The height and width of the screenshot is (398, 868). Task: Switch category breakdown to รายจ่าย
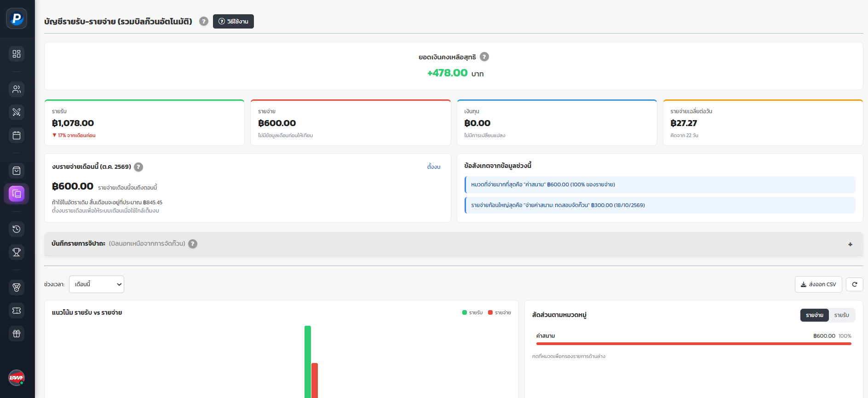pyautogui.click(x=814, y=315)
